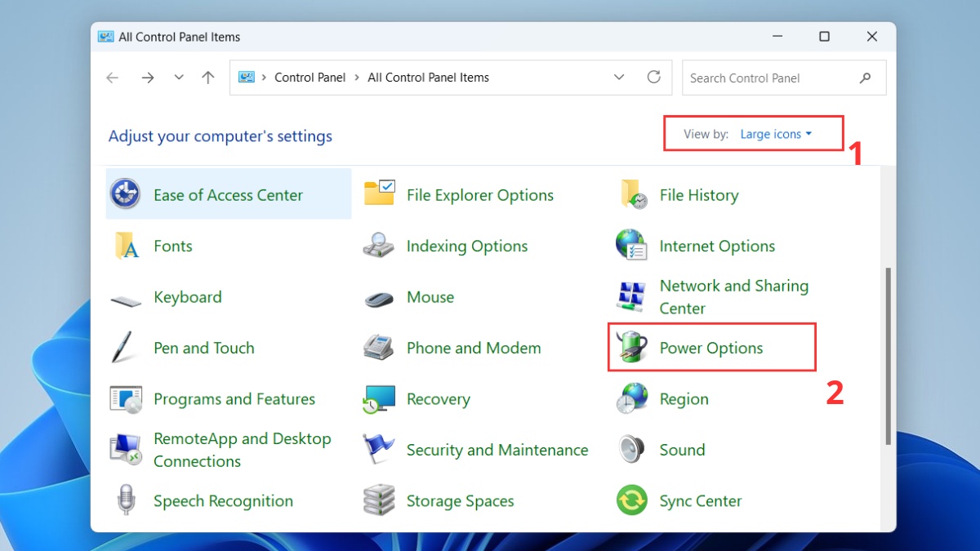Click the vertical scrollbar thumb
Image resolution: width=980 pixels, height=551 pixels.
coord(889,356)
